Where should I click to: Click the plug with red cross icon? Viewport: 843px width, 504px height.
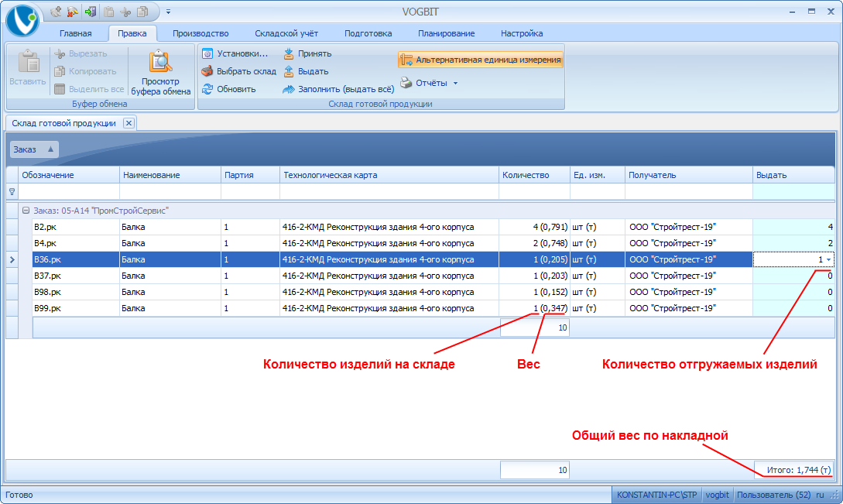tap(73, 12)
